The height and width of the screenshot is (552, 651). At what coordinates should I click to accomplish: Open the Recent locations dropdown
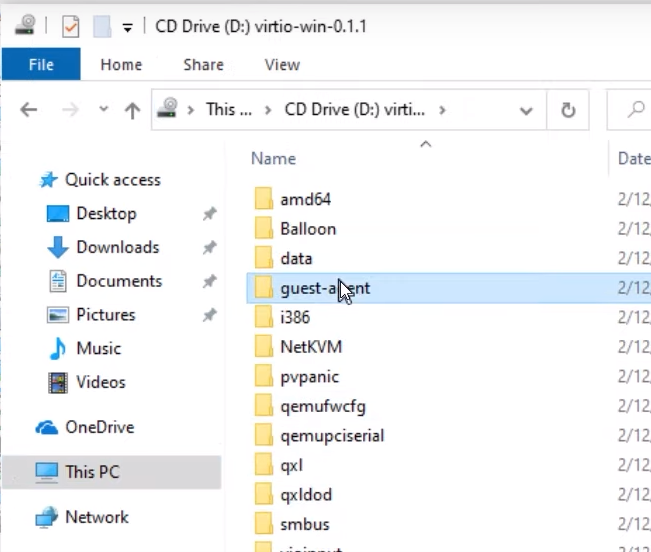coord(103,109)
